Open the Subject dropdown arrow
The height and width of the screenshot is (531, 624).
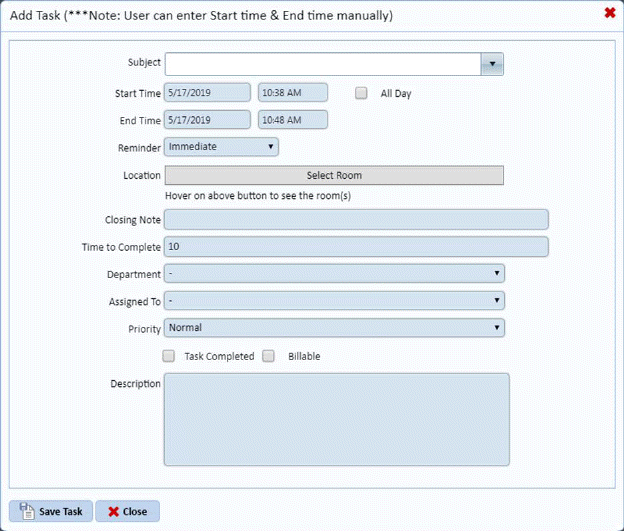[x=491, y=64]
